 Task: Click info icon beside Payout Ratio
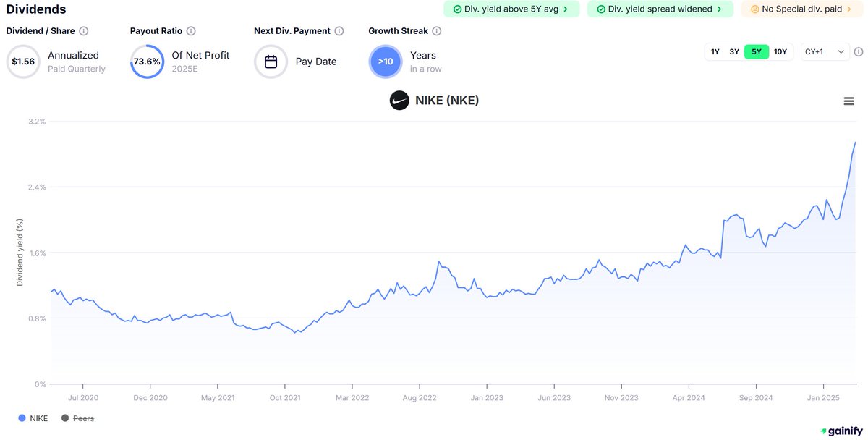pos(191,31)
